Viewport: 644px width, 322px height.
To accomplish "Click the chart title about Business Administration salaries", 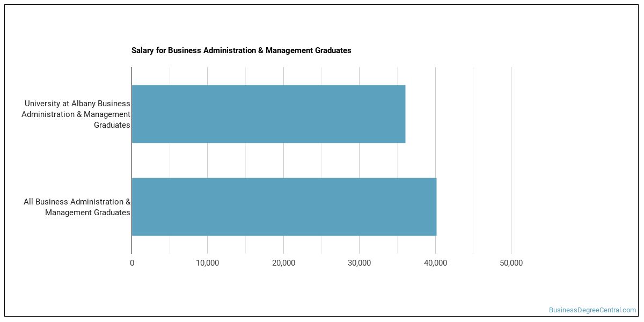I will (x=241, y=50).
